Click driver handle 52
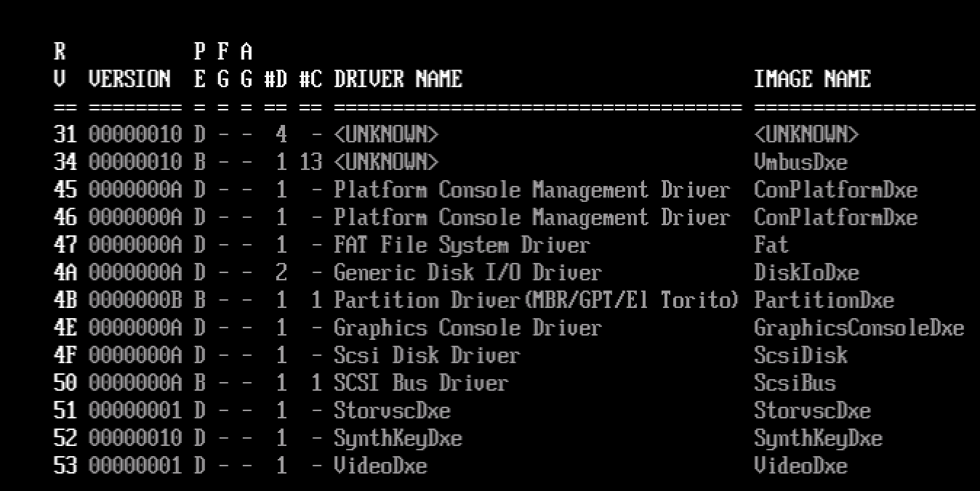 click(65, 438)
